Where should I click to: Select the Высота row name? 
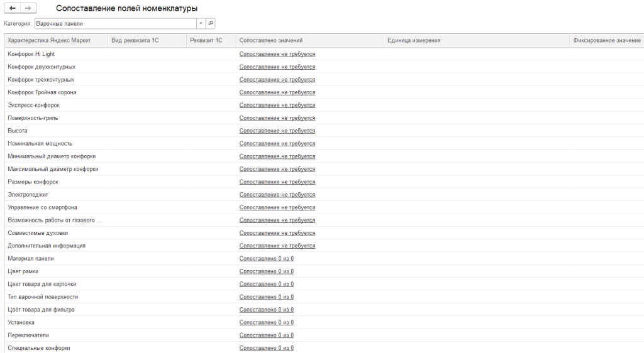click(x=17, y=131)
